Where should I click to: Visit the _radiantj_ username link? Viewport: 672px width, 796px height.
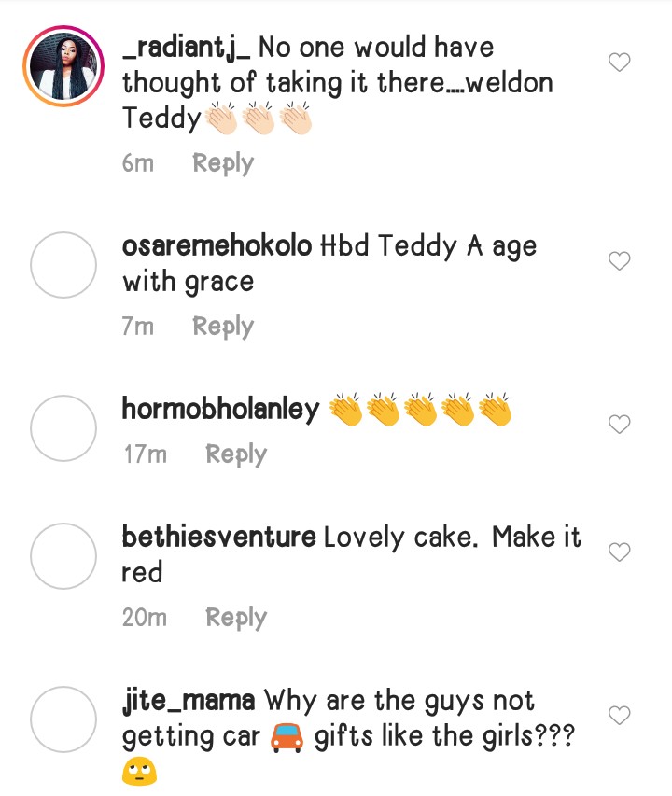coord(187,48)
